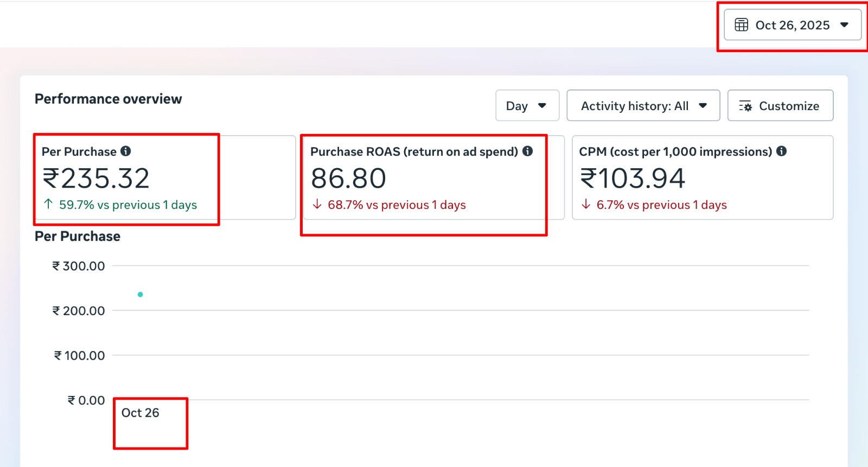This screenshot has width=868, height=467.
Task: Click the red down arrow under ₹103.94
Action: click(x=586, y=204)
